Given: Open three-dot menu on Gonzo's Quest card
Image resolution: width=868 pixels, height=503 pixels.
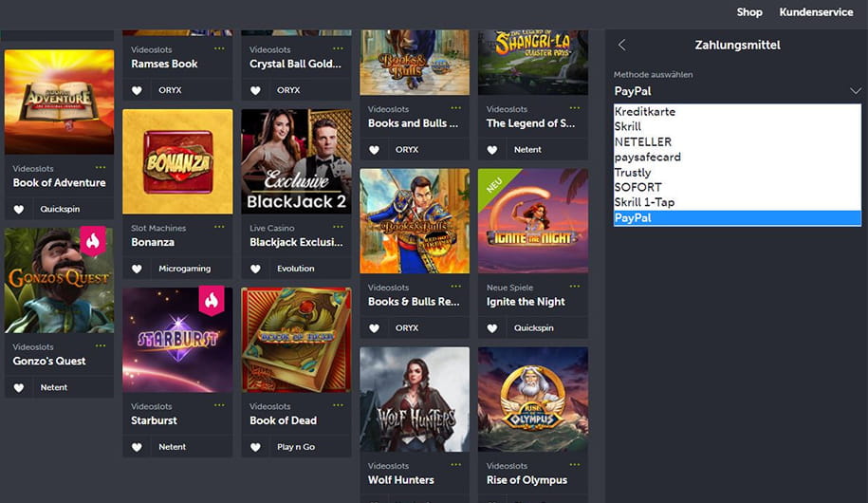Looking at the screenshot, I should [101, 345].
